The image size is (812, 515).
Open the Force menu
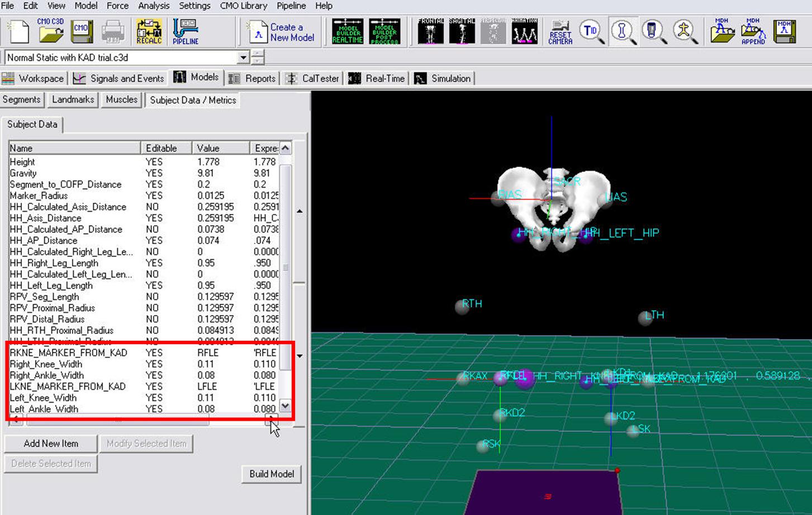(117, 6)
